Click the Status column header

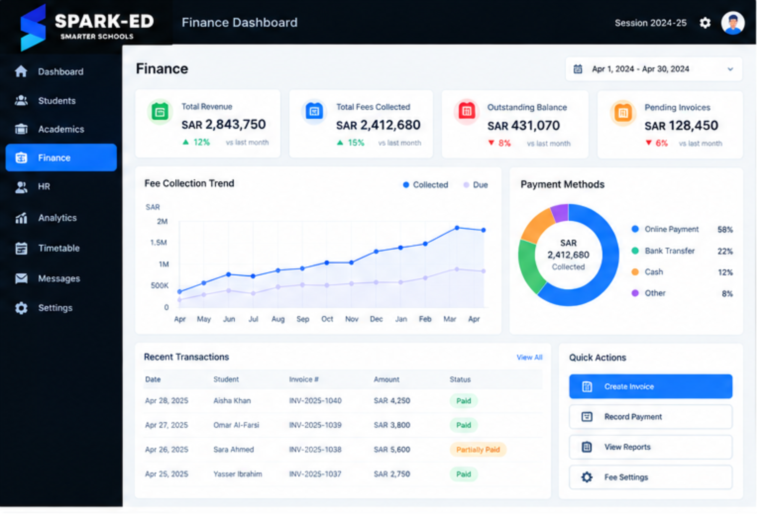[460, 379]
